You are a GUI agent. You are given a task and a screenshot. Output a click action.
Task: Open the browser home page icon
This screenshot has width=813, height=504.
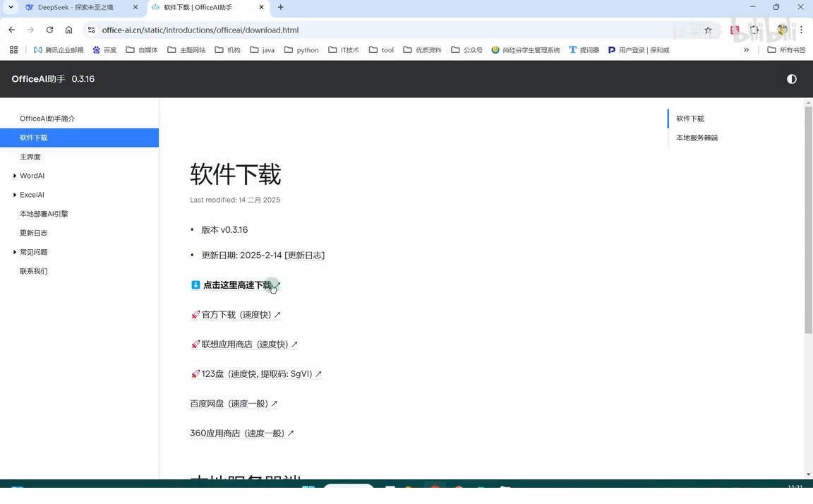point(68,30)
